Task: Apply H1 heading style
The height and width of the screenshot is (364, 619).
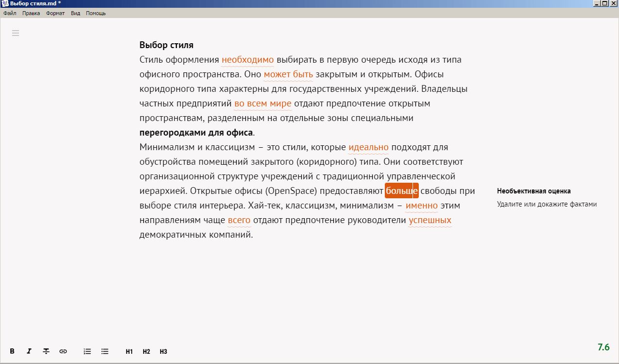Action: pyautogui.click(x=129, y=351)
